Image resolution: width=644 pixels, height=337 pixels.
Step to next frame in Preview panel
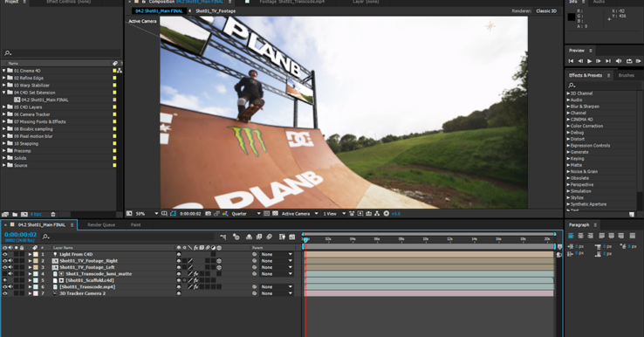click(x=599, y=61)
